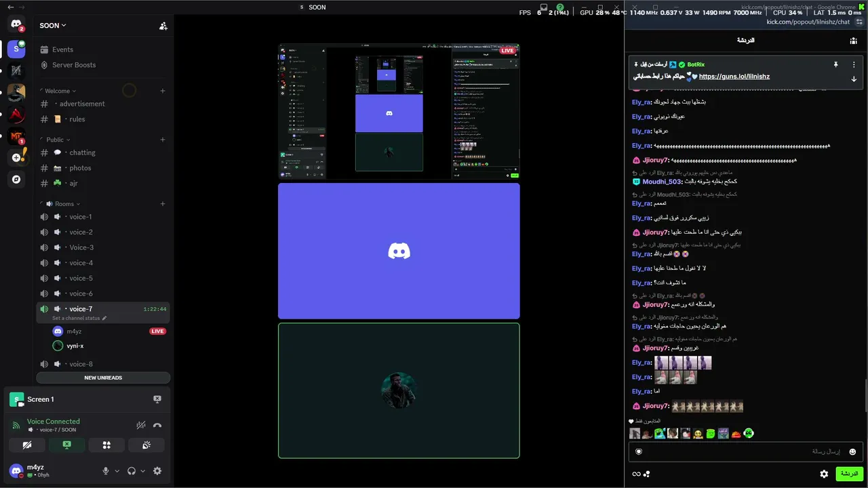Open the photos text channel

[x=103, y=168]
